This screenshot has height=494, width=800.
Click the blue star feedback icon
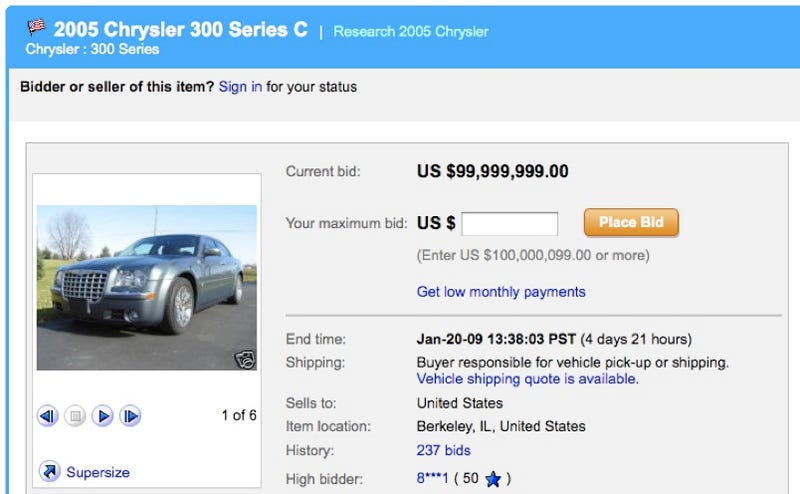[493, 479]
